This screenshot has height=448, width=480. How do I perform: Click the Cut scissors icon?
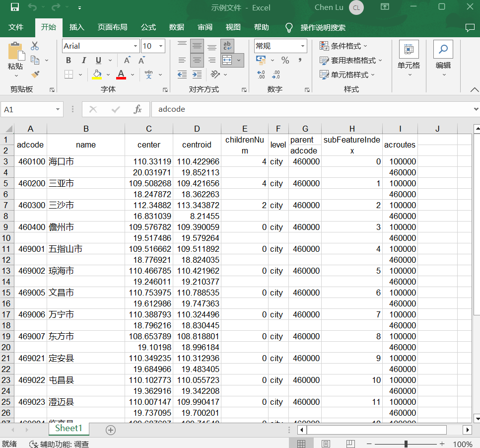pyautogui.click(x=35, y=46)
